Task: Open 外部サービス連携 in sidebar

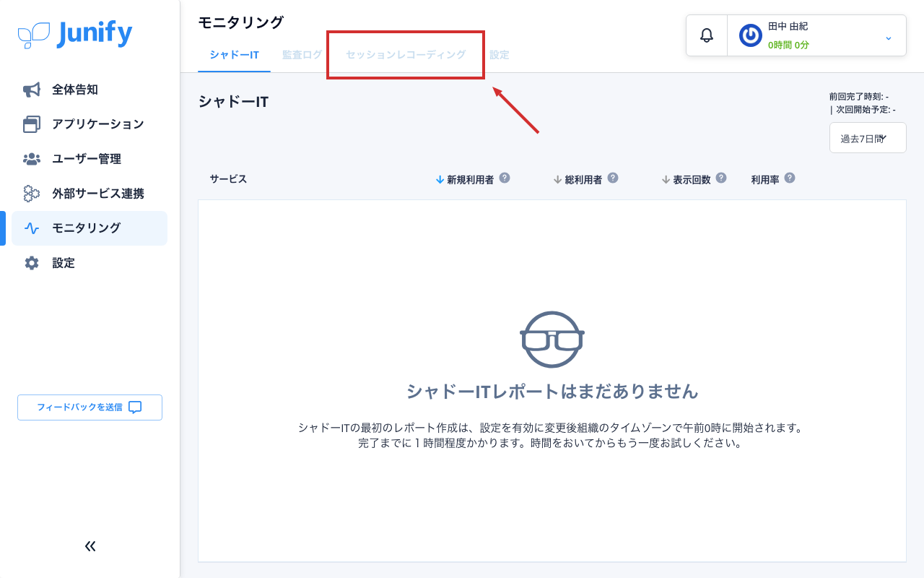Action: pos(90,194)
